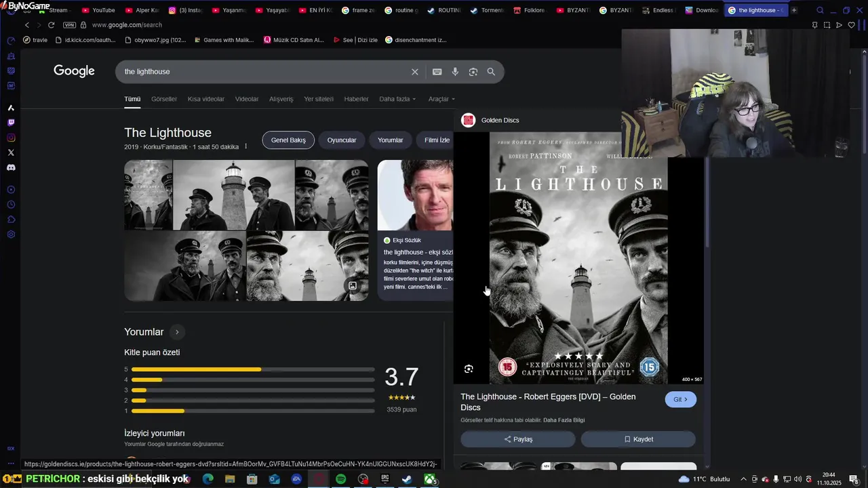Screen dimensions: 868x488
Task: Expand the Araçlar tools dropdown
Action: tap(441, 99)
